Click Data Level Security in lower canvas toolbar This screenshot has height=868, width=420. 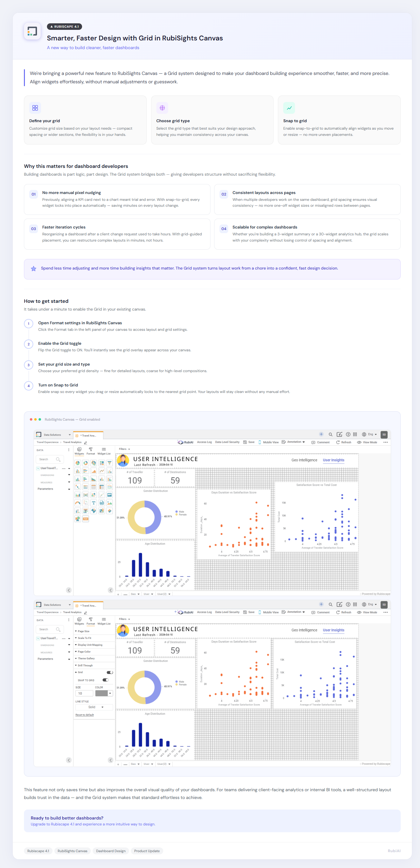click(227, 612)
